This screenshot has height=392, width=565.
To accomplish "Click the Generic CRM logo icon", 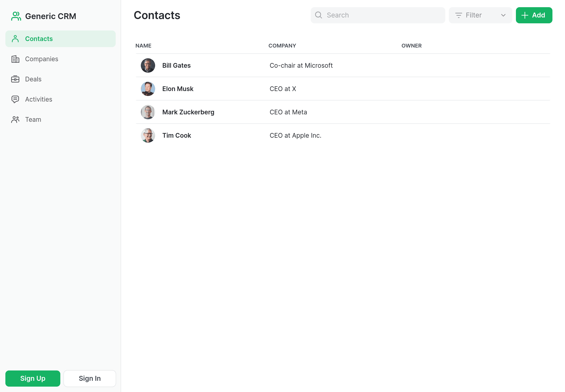I will click(15, 16).
